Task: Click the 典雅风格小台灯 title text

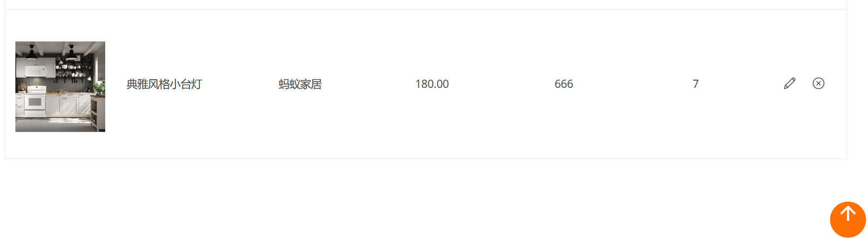Action: tap(164, 84)
